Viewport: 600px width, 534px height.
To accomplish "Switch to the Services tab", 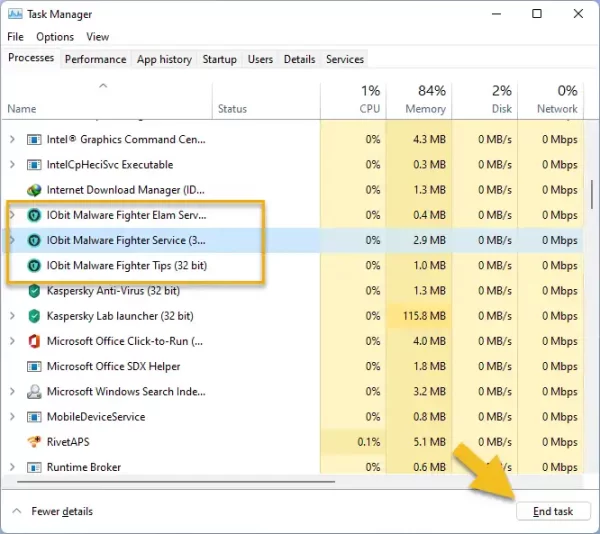I will tap(345, 59).
